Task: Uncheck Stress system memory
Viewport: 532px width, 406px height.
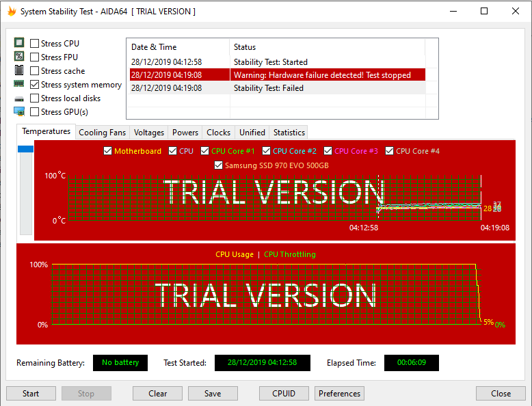Action: click(34, 85)
